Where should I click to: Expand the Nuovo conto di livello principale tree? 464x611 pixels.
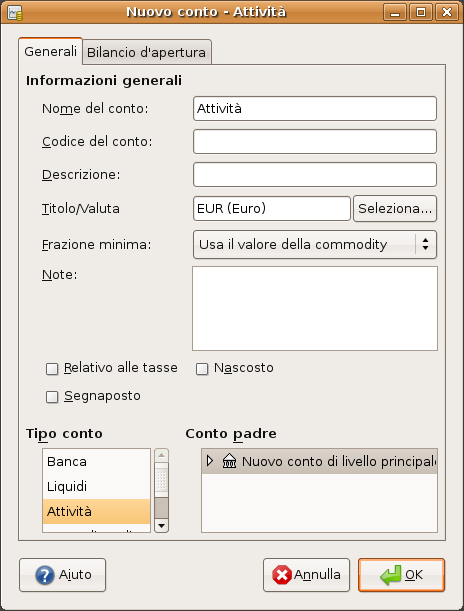210,461
